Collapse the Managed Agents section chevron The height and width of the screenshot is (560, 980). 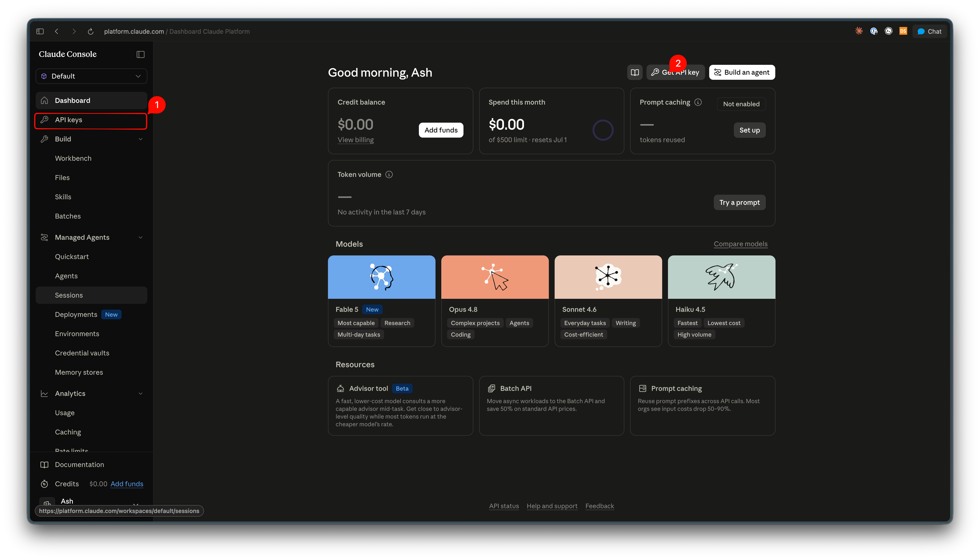(141, 238)
